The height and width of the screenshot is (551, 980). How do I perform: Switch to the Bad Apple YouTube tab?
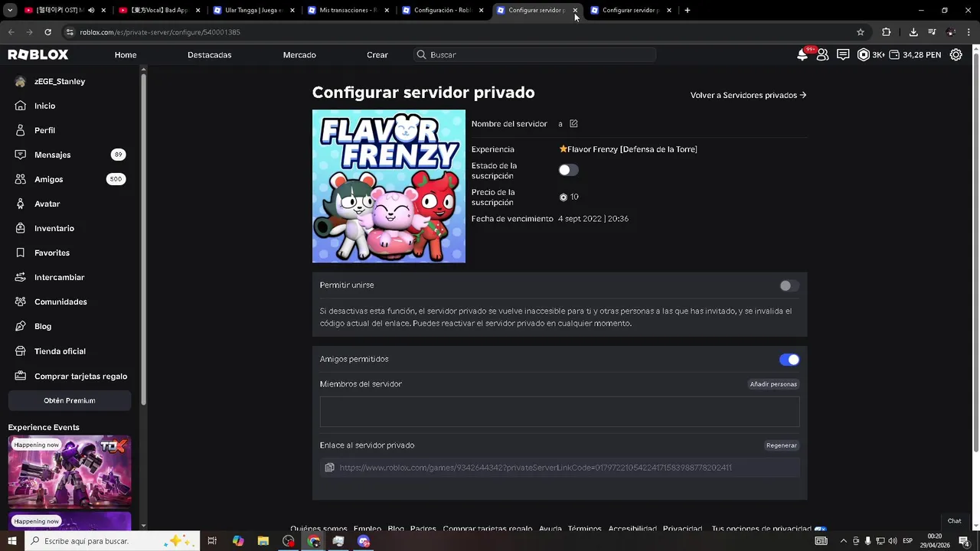(158, 10)
